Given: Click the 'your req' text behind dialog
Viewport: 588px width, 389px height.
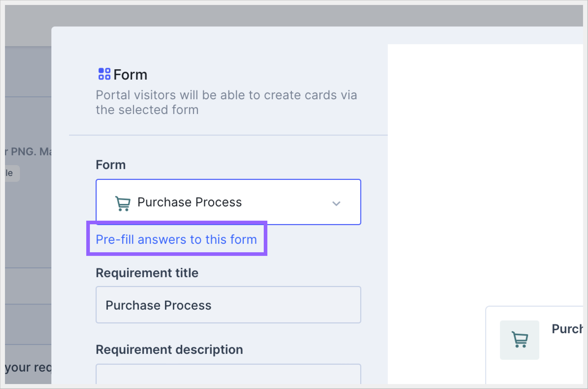Looking at the screenshot, I should pyautogui.click(x=28, y=367).
